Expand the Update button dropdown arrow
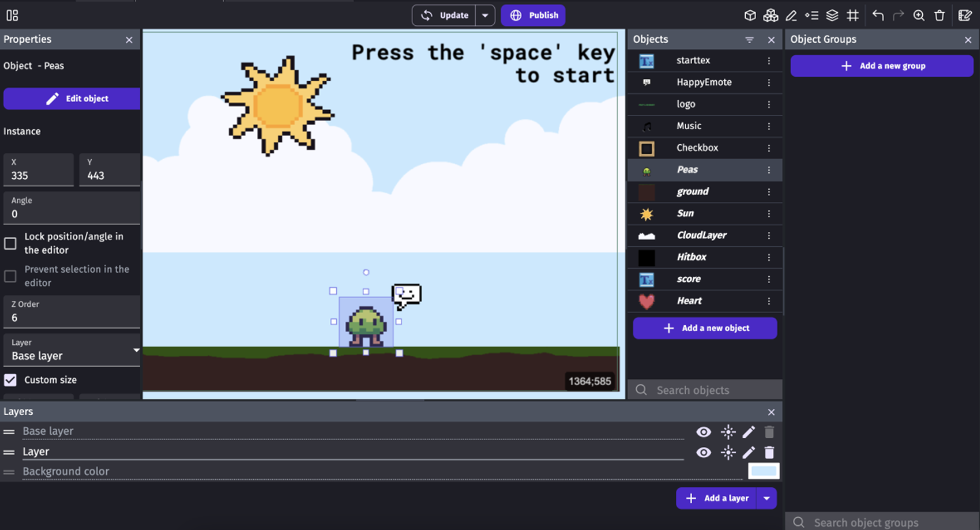 click(x=485, y=16)
